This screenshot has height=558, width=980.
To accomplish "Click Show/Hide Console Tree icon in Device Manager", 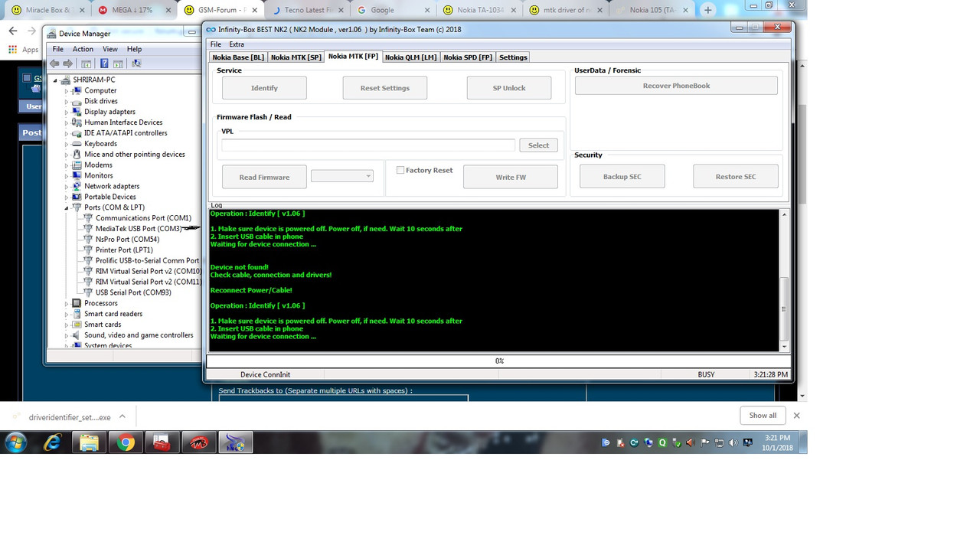I will click(x=87, y=64).
